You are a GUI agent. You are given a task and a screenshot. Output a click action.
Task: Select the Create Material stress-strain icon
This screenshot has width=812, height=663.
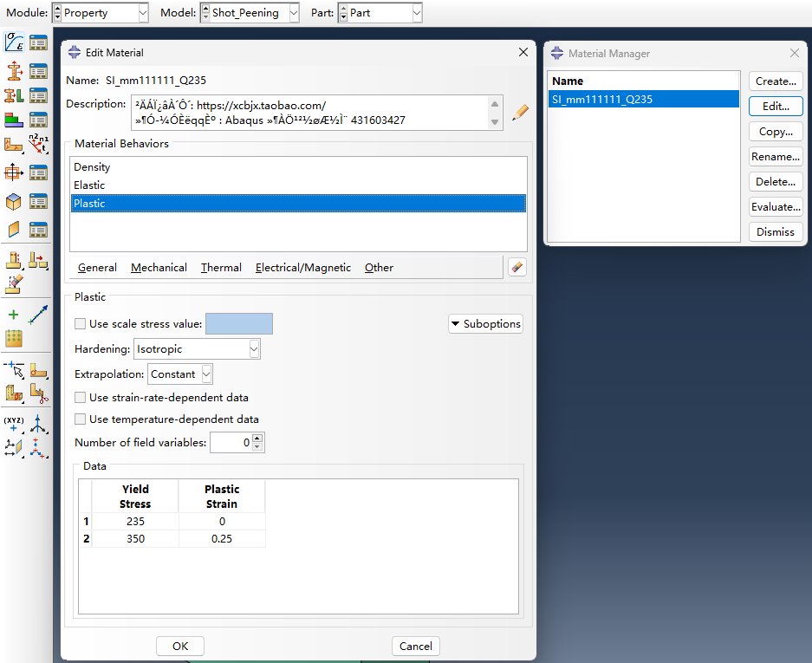point(14,42)
